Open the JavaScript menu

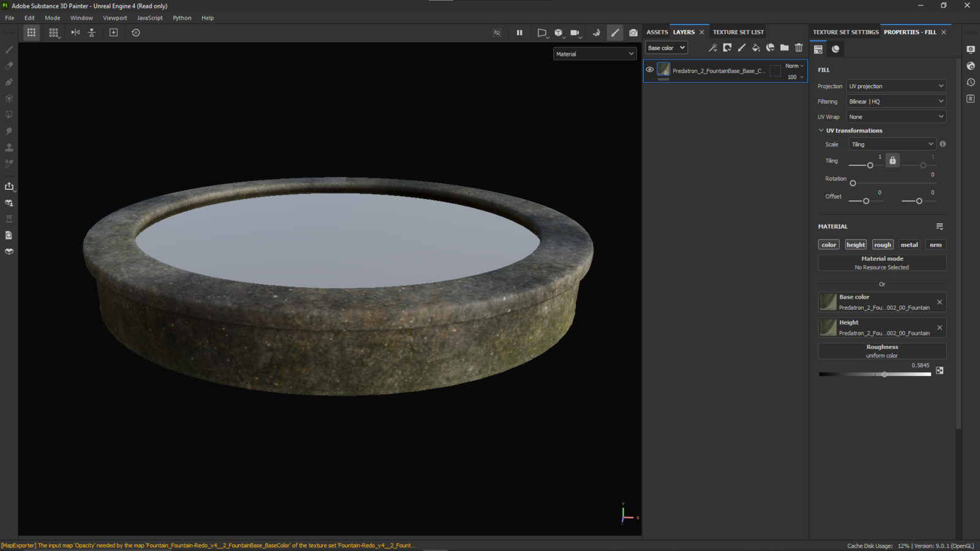tap(149, 18)
